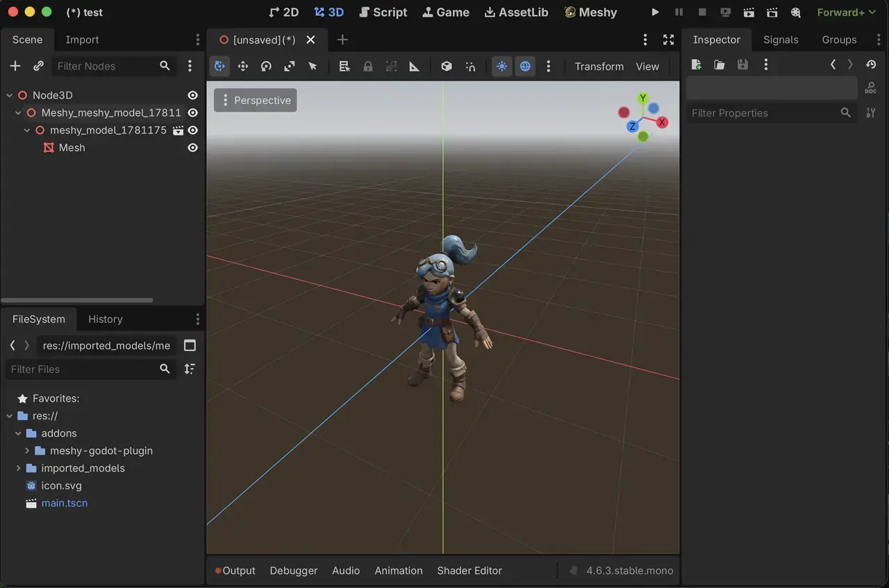The width and height of the screenshot is (889, 588).
Task: Collapse the Meshy_meshy_model_17811 node
Action: (19, 112)
